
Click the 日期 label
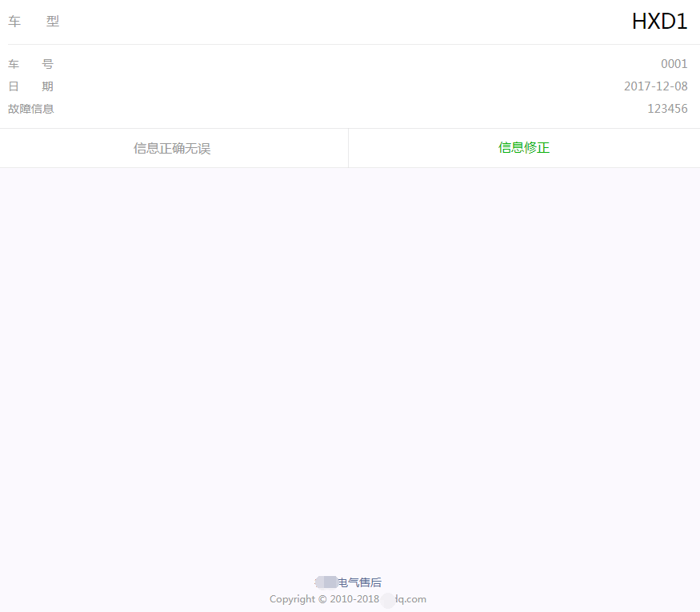[31, 86]
